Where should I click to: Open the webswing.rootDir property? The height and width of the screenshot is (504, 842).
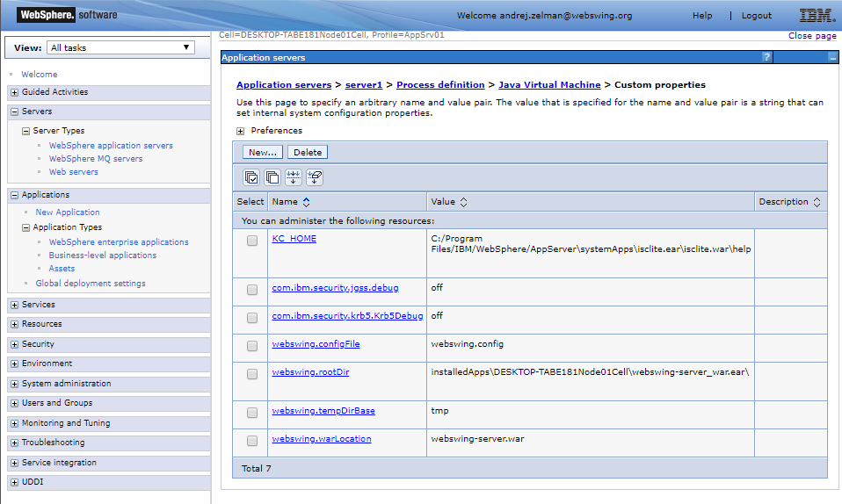tap(310, 372)
